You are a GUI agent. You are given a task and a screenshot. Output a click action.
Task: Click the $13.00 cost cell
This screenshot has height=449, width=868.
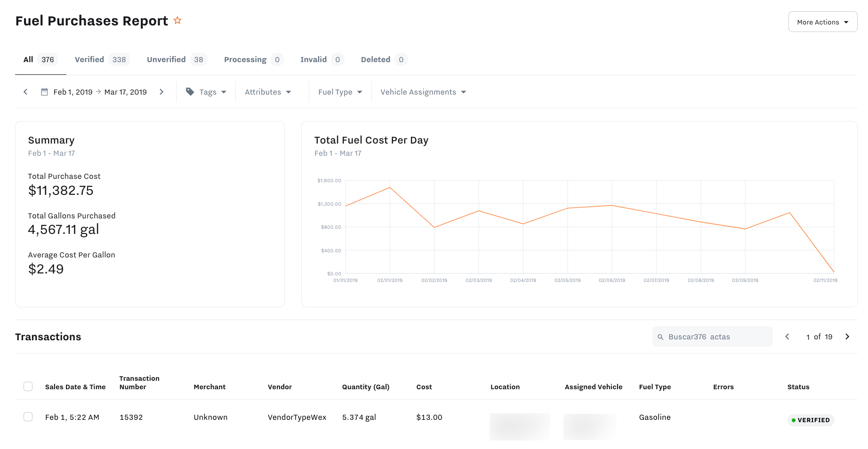[x=429, y=417]
